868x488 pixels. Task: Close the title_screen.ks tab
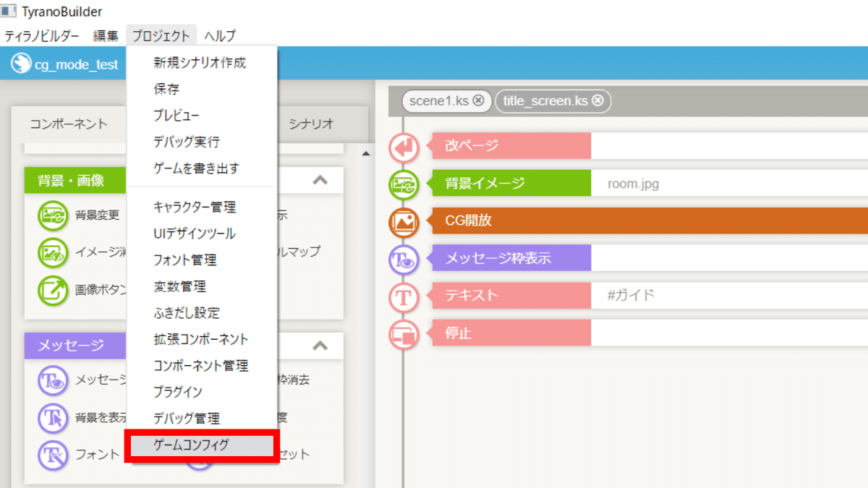[597, 101]
